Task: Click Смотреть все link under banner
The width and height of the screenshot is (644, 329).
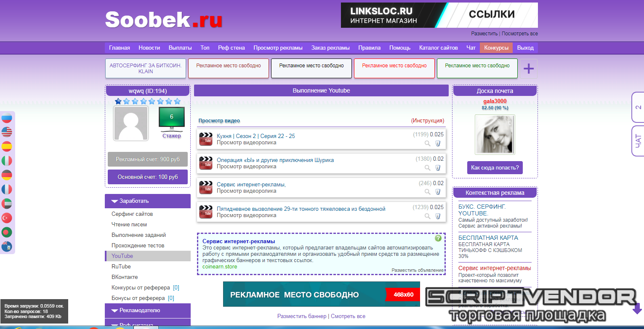Action: tap(348, 316)
